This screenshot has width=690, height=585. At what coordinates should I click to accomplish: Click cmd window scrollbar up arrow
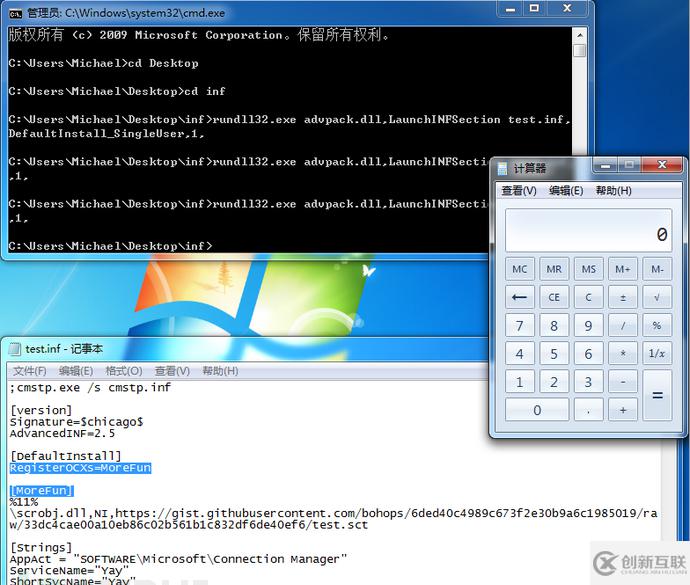point(580,35)
